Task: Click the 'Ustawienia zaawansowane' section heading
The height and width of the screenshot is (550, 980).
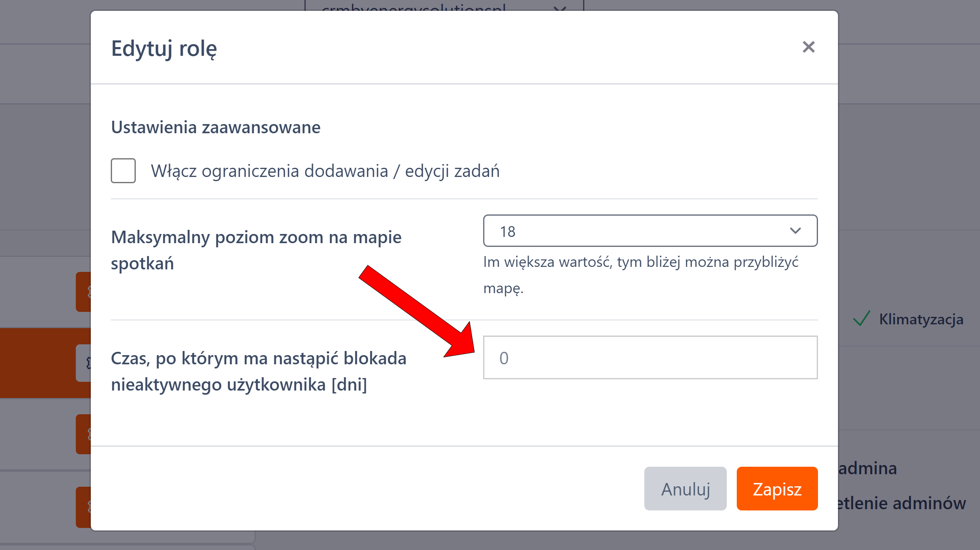Action: 216,127
